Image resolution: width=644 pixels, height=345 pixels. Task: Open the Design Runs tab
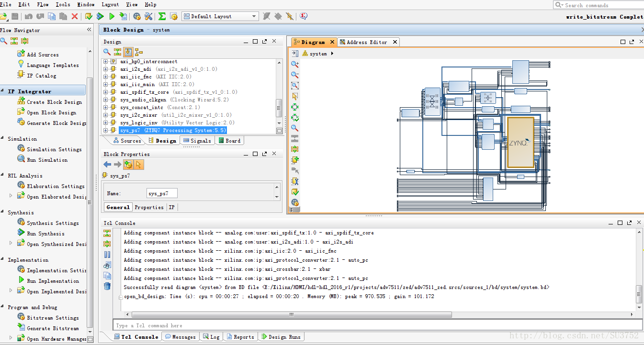click(x=281, y=337)
